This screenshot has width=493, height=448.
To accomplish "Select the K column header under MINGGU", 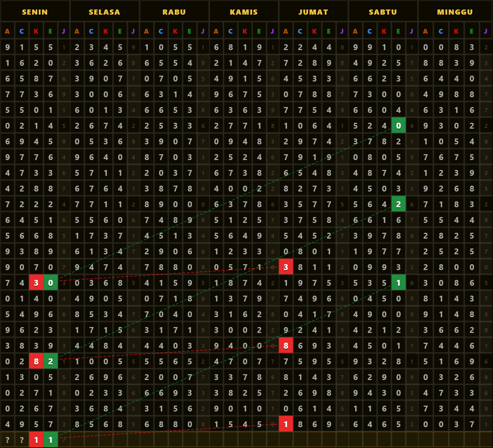I will point(456,31).
